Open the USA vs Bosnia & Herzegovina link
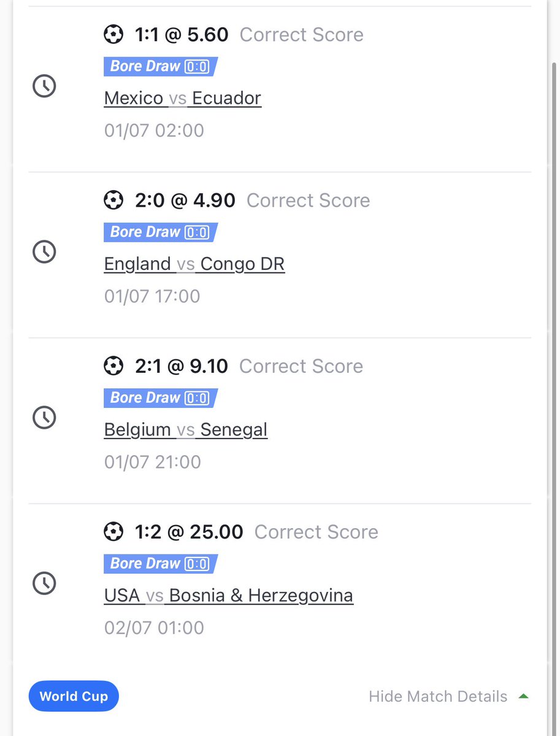The width and height of the screenshot is (560, 736). tap(229, 595)
